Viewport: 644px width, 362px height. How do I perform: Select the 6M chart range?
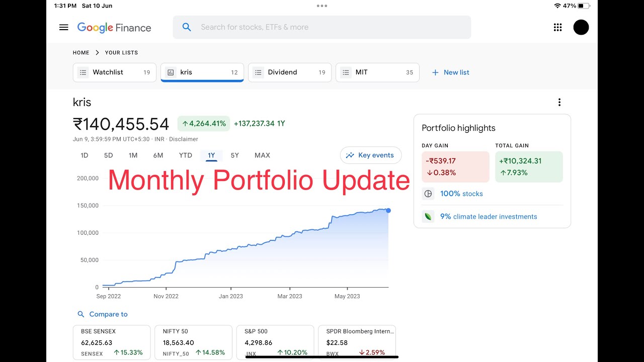point(158,155)
